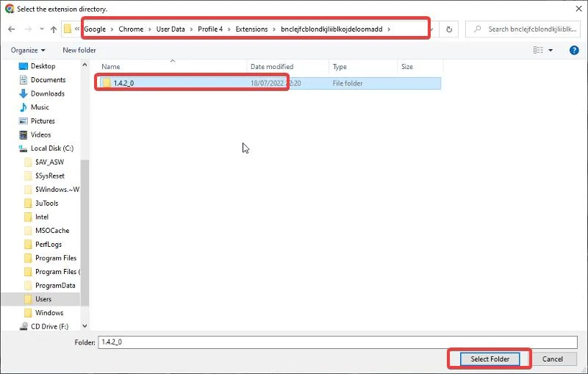
Task: Open Documents in the navigation pane
Action: 48,80
